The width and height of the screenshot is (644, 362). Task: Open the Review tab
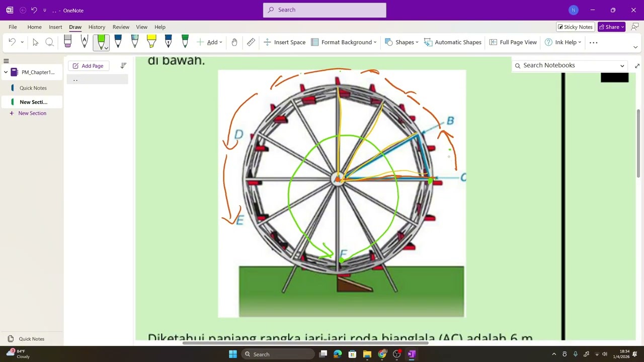click(x=121, y=27)
